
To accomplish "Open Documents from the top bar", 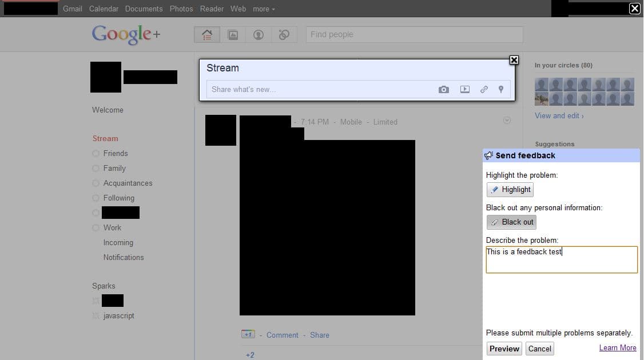I will (x=144, y=9).
